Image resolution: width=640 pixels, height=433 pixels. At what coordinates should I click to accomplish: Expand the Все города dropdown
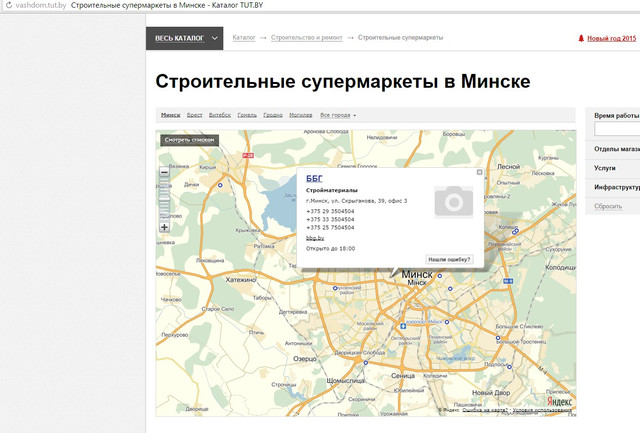338,115
